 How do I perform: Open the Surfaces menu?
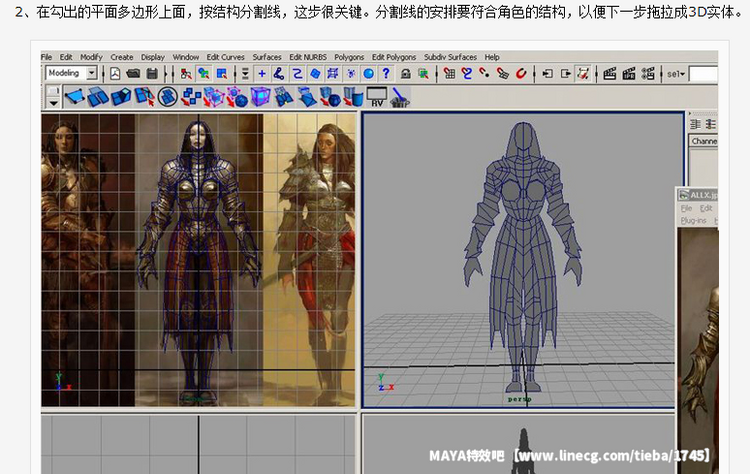(267, 57)
